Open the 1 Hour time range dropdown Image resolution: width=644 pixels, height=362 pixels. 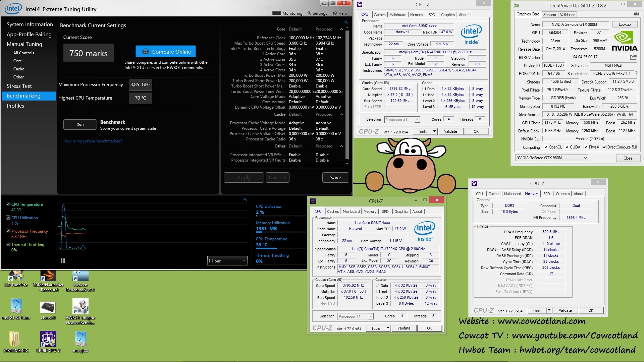coord(227,261)
